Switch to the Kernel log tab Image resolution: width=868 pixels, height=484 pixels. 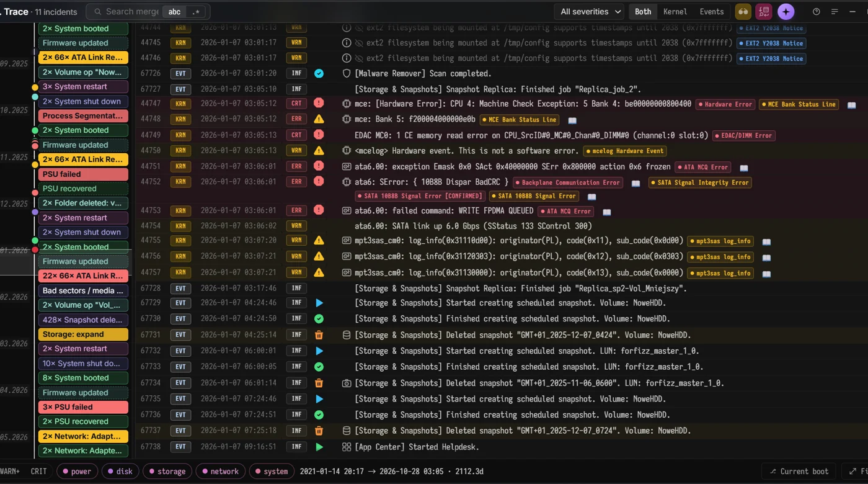675,12
